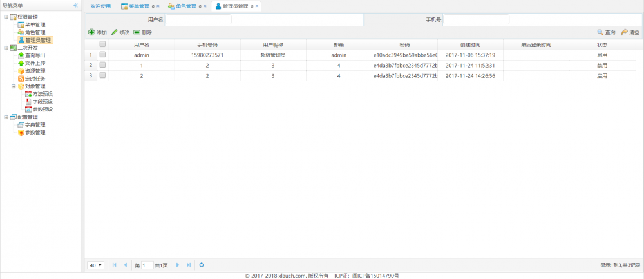This screenshot has height=279, width=644.
Task: Check the checkbox of row 3
Action: pos(102,75)
